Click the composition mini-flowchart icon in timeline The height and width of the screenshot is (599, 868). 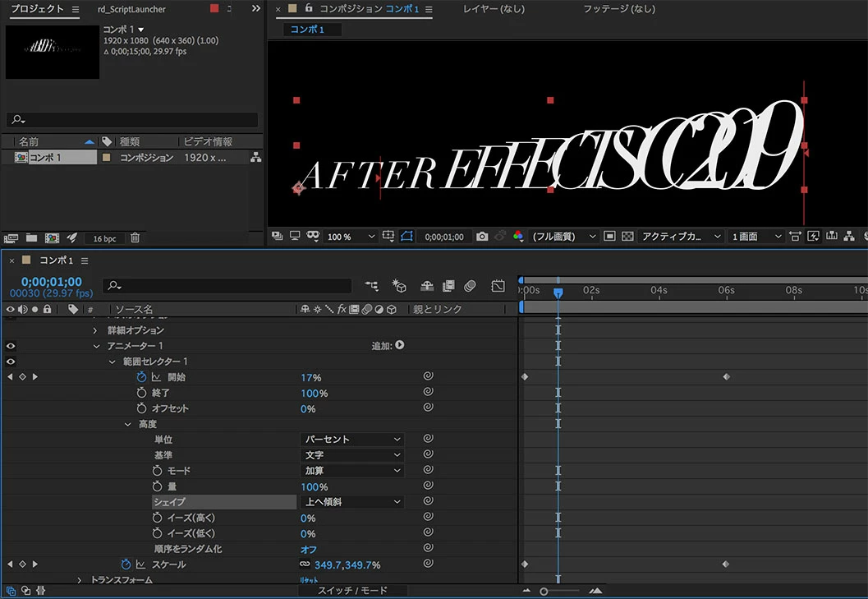pyautogui.click(x=371, y=285)
